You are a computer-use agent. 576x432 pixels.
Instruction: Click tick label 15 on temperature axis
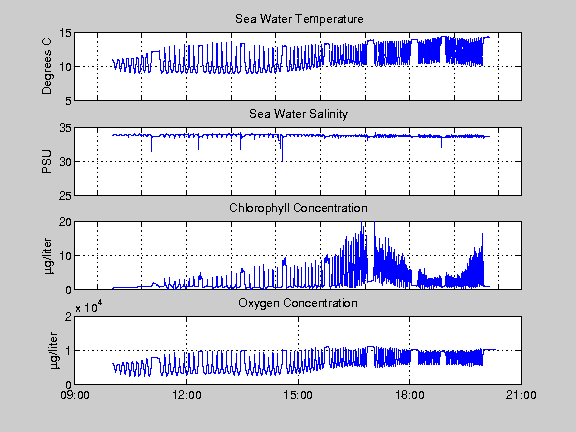pyautogui.click(x=65, y=33)
